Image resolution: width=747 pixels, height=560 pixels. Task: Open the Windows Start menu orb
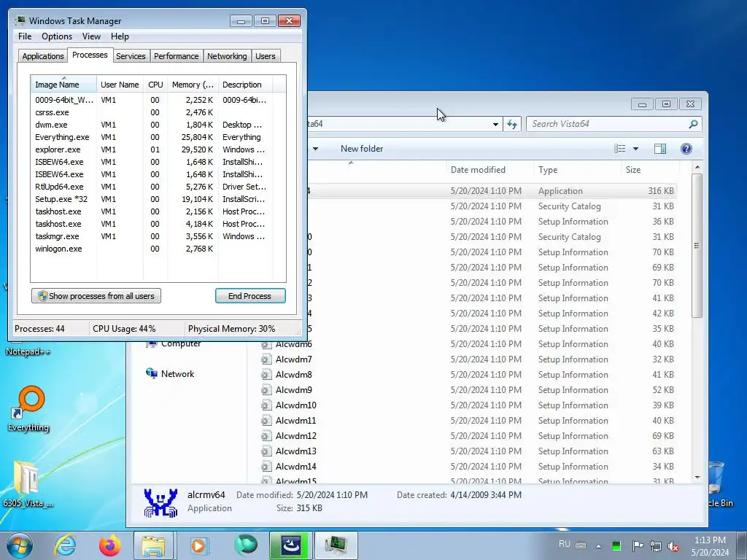(x=20, y=545)
